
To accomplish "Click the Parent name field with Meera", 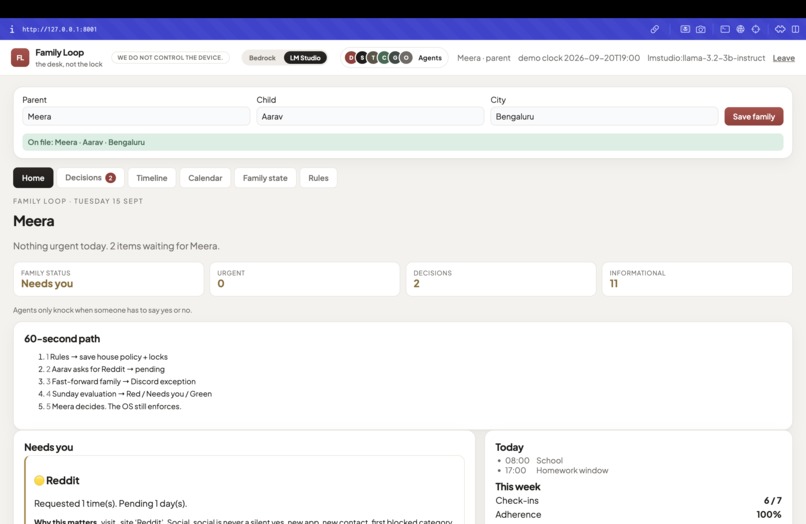I will pos(136,116).
